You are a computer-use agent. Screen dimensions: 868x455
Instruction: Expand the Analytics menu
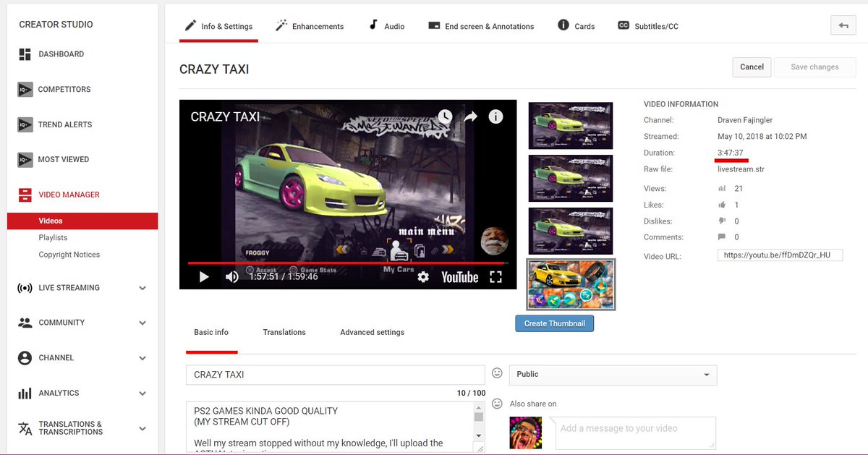coord(142,394)
